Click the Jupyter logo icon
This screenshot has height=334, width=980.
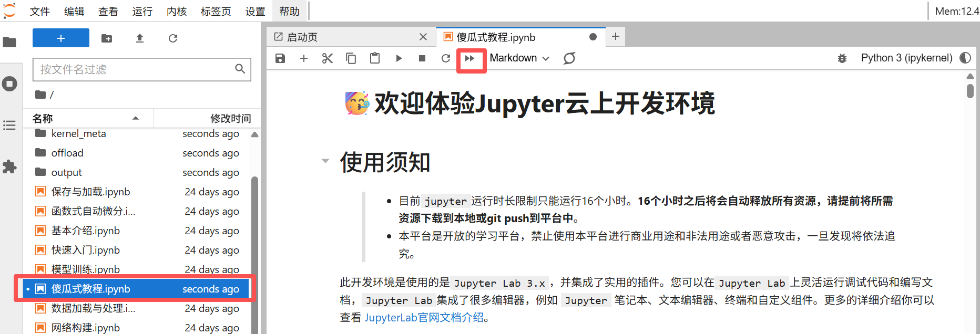click(9, 10)
